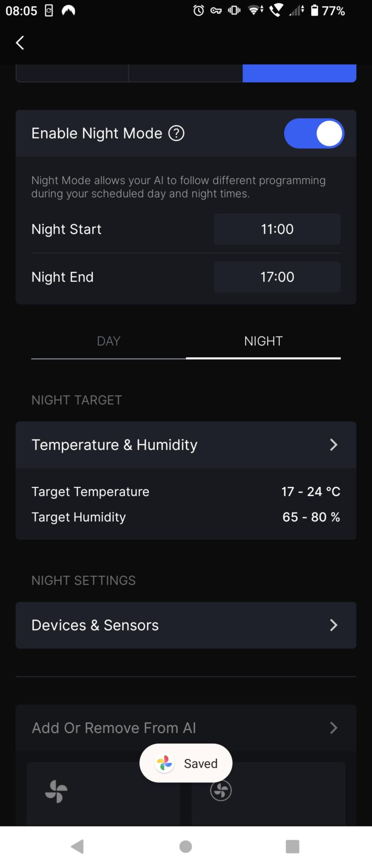Open the Night Mode help icon
This screenshot has width=372, height=868.
click(x=176, y=133)
